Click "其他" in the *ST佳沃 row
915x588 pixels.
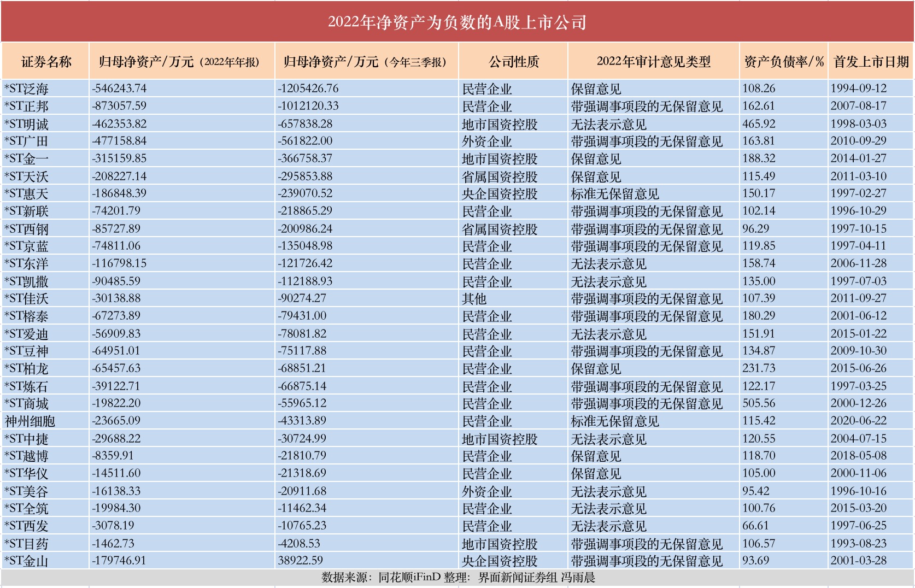pyautogui.click(x=474, y=299)
